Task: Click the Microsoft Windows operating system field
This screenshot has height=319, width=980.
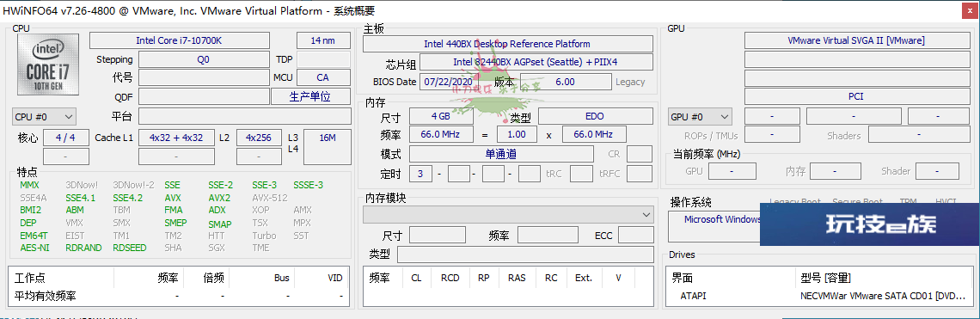Action: coord(714,226)
